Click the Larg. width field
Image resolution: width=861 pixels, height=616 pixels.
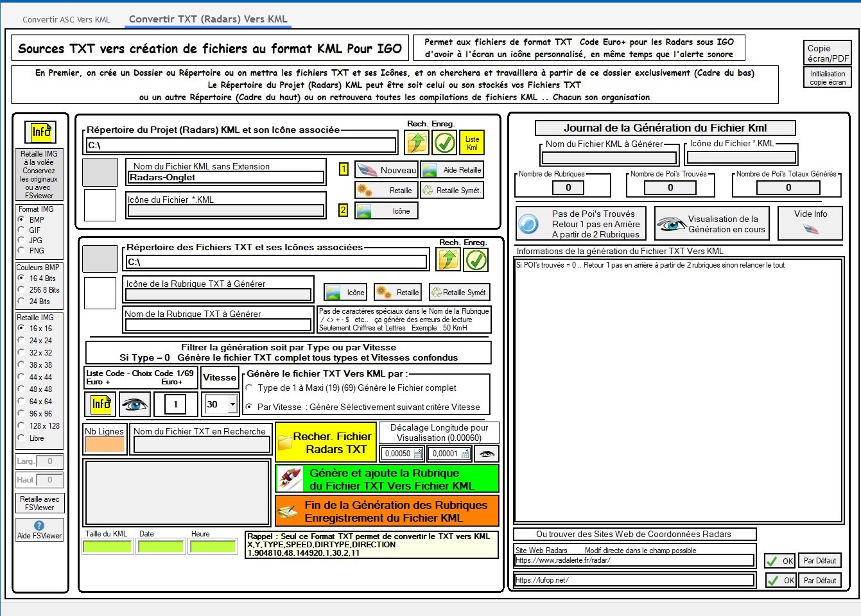pyautogui.click(x=49, y=461)
